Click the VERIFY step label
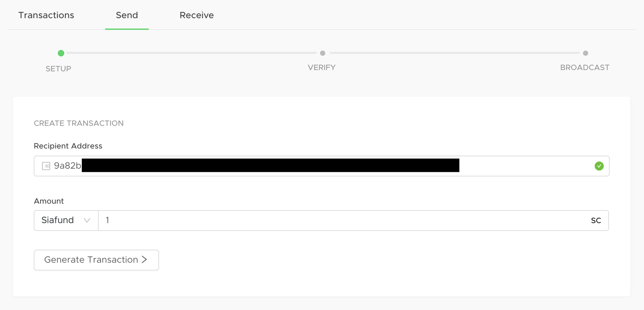This screenshot has height=310, width=644. 322,67
